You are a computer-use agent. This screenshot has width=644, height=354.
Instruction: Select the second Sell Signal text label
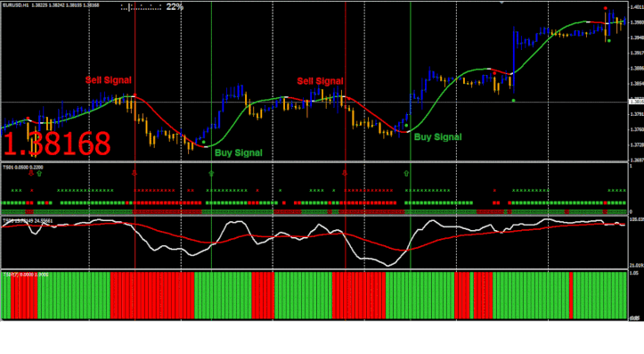click(x=320, y=81)
